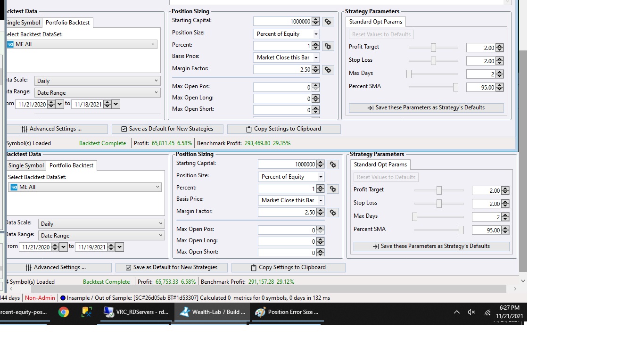Click Percent SMA slider handle in upper panel
Screen dimensions: 644x362
click(455, 87)
